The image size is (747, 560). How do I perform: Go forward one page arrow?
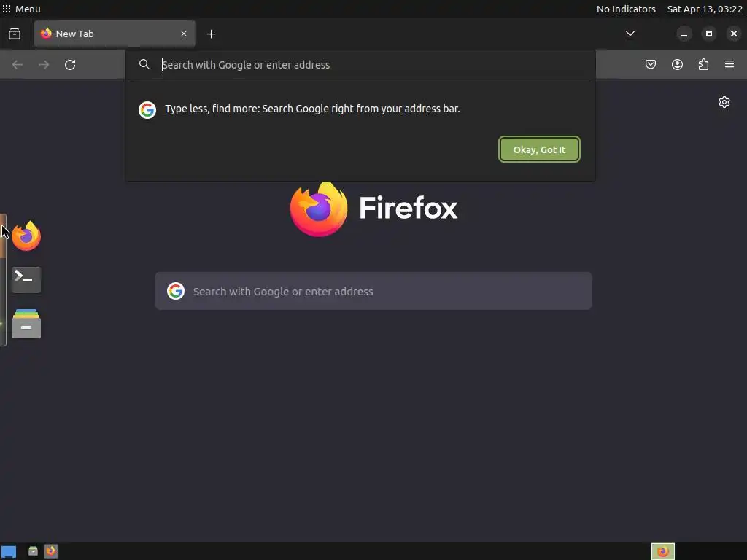pyautogui.click(x=44, y=64)
